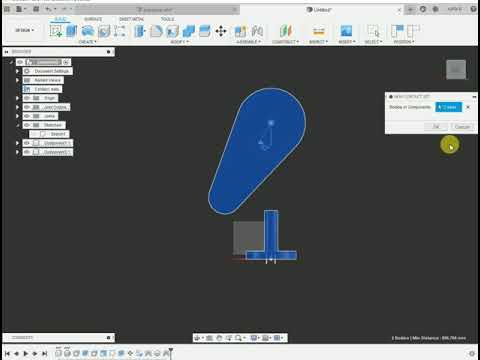Image resolution: width=480 pixels, height=360 pixels.
Task: Select the Untitled document tab
Action: [319, 10]
